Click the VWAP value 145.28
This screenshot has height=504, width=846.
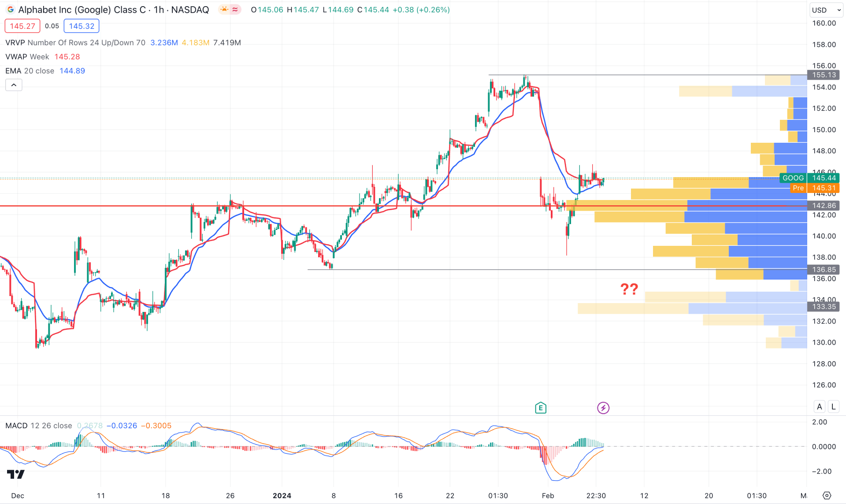(67, 57)
